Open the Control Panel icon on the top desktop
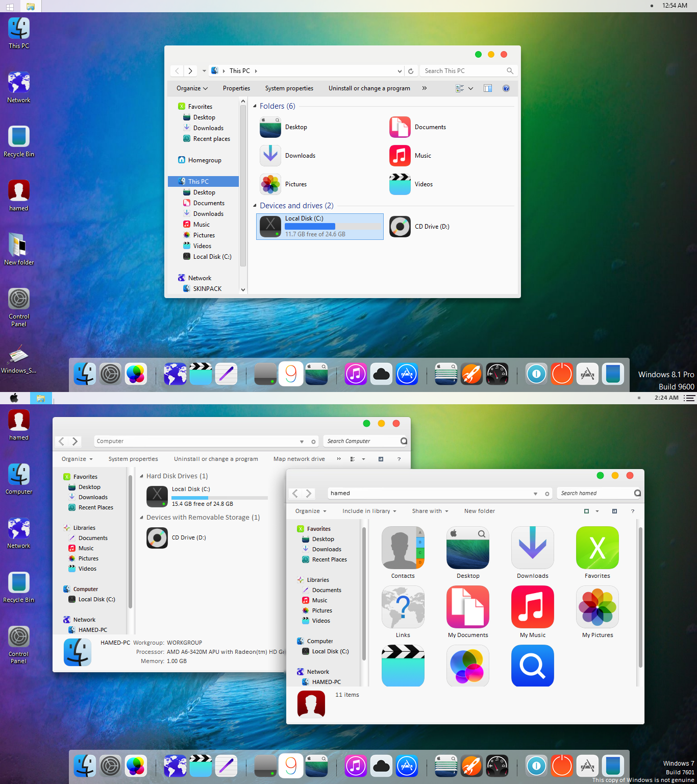The height and width of the screenshot is (784, 697). point(19,307)
